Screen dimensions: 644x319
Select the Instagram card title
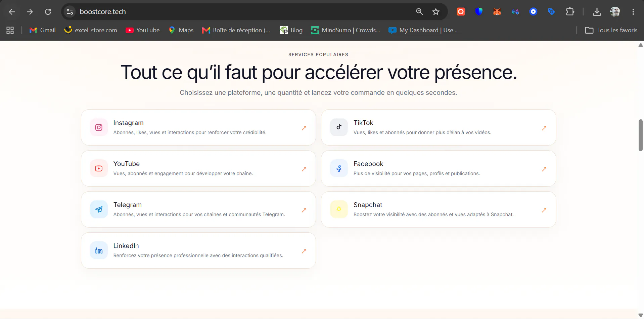[128, 123]
